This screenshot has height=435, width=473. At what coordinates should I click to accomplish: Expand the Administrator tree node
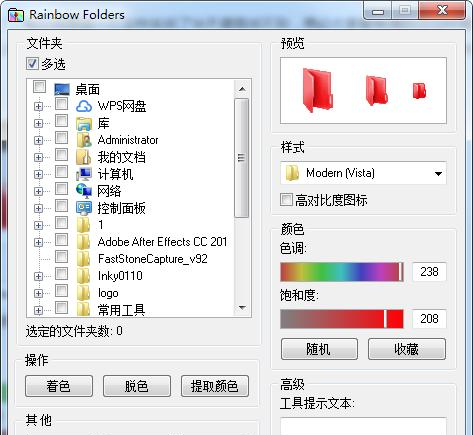[x=38, y=140]
